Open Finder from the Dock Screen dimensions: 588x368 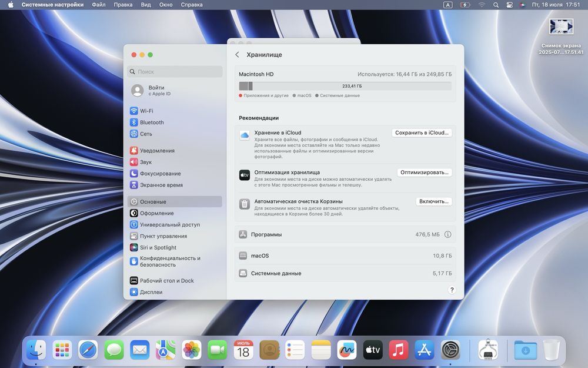36,350
